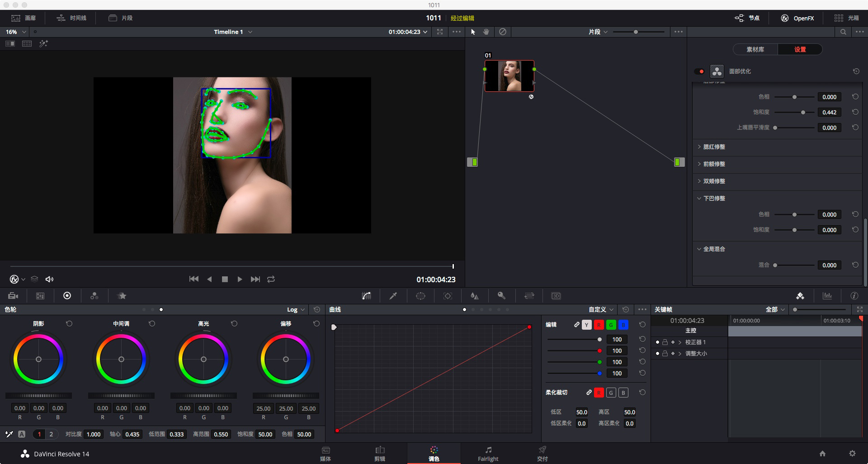Open the Qualifier eyedropper tool
This screenshot has height=464, width=868.
[393, 296]
